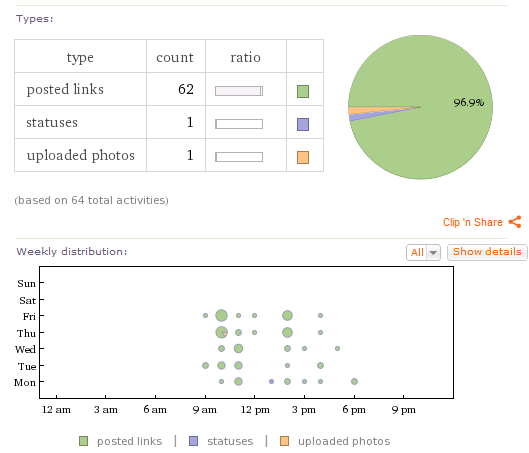Viewport: 529px width, 453px height.
Task: Click the posted links ratio bar
Action: pos(239,91)
